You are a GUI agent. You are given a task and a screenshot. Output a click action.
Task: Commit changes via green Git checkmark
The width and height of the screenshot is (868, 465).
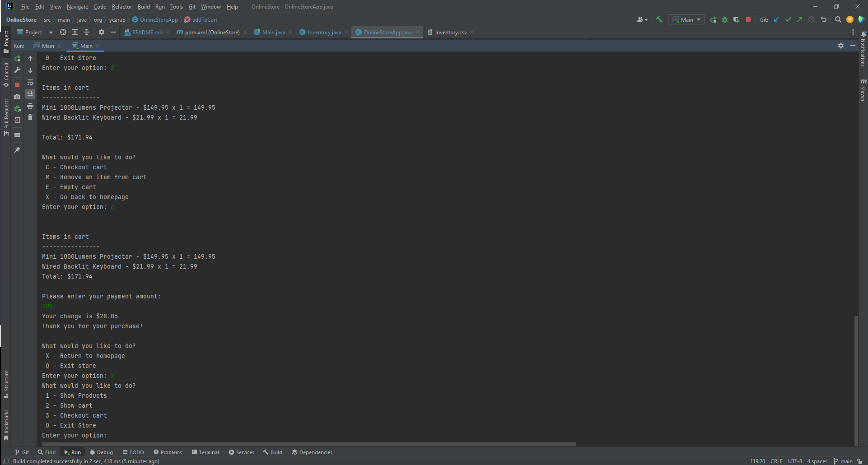(x=788, y=19)
